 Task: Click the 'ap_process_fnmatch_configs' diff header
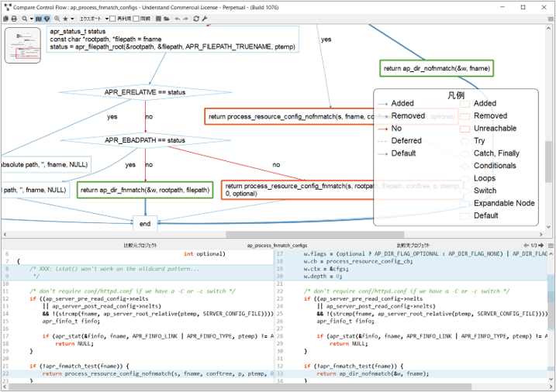278,246
